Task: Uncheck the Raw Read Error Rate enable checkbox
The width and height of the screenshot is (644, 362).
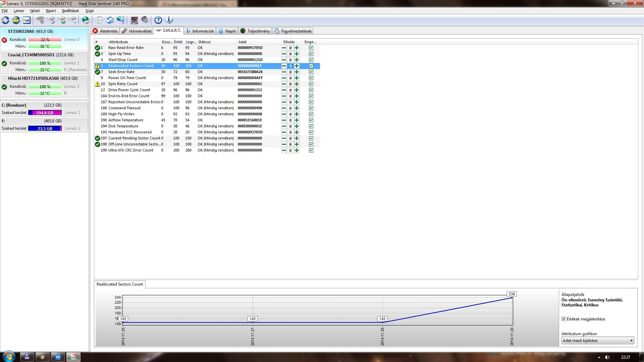Action: [x=311, y=48]
